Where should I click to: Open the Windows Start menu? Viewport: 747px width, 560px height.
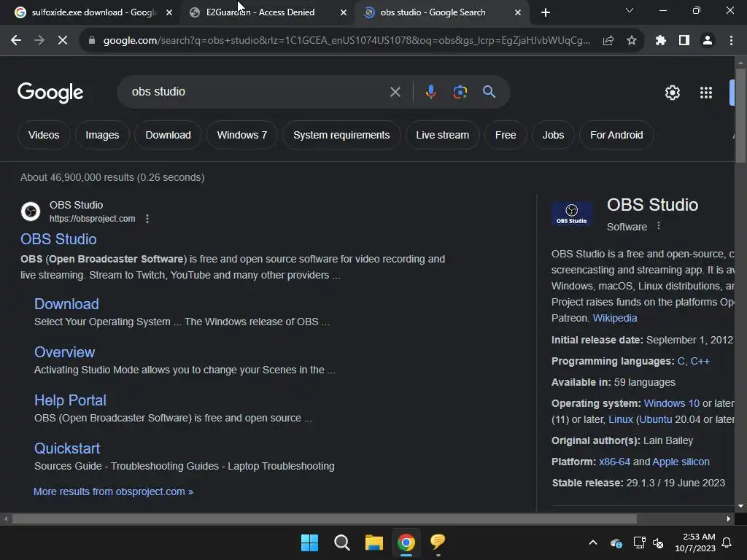coord(309,542)
